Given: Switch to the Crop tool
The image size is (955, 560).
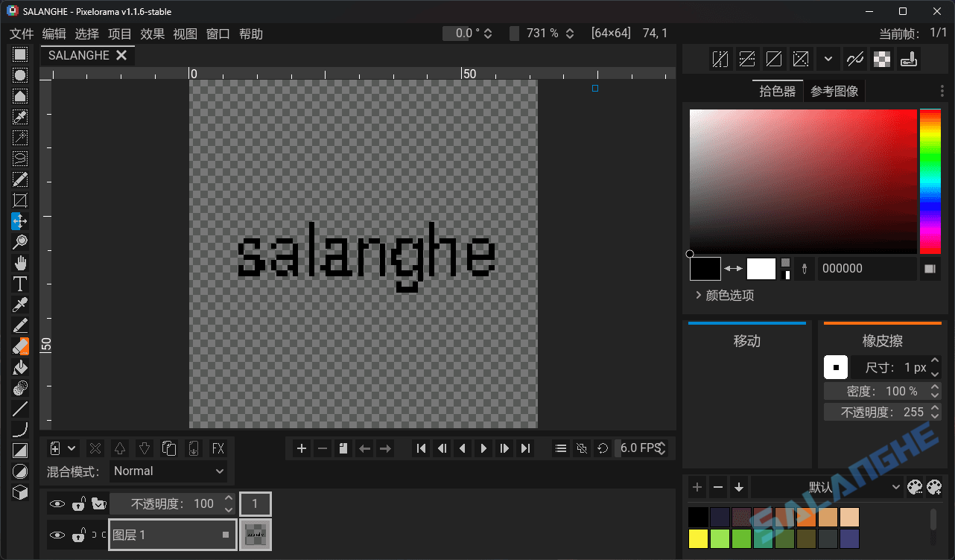Looking at the screenshot, I should coord(20,200).
